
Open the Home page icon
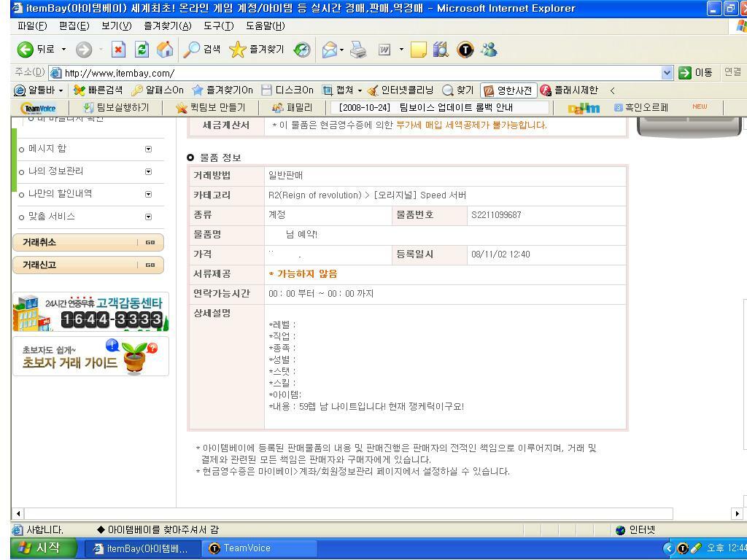164,50
